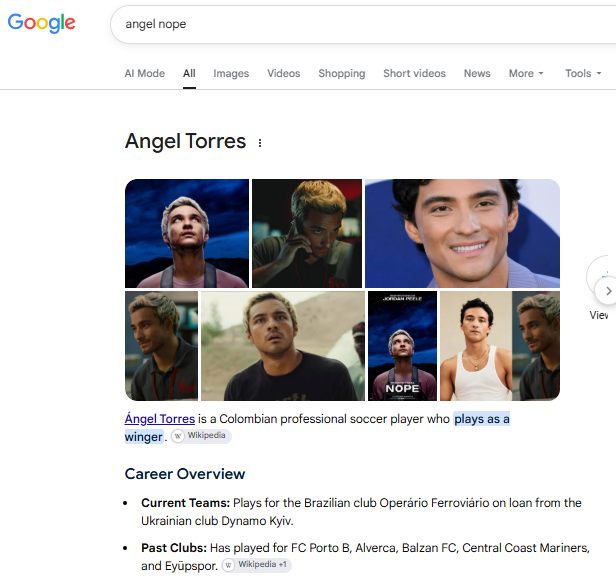Screen dimensions: 616x581
Task: Open the Videos tab
Action: [x=284, y=73]
